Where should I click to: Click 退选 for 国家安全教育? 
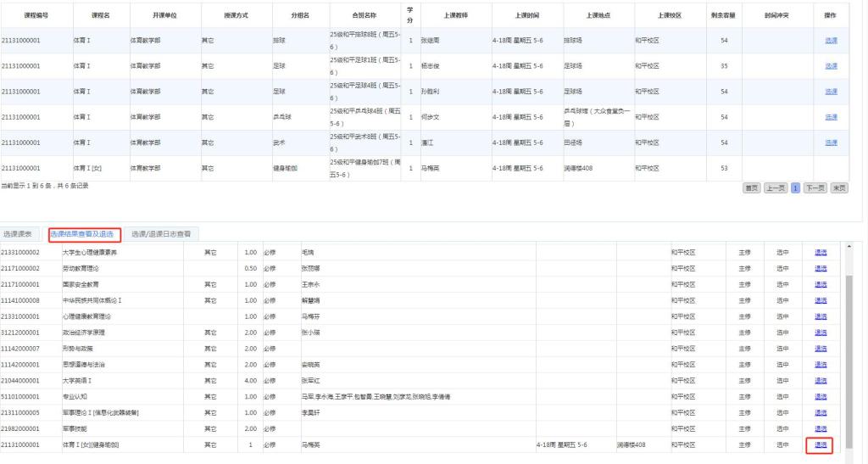tap(821, 284)
